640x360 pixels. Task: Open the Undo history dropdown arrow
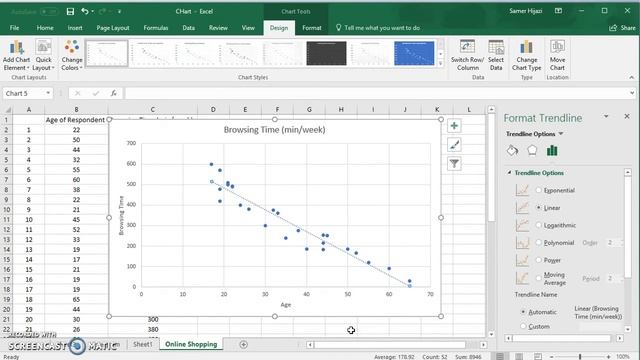(x=93, y=11)
